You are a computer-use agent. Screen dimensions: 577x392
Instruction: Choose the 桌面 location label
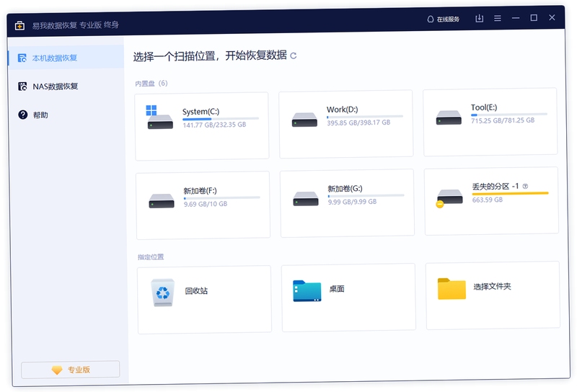pyautogui.click(x=337, y=289)
